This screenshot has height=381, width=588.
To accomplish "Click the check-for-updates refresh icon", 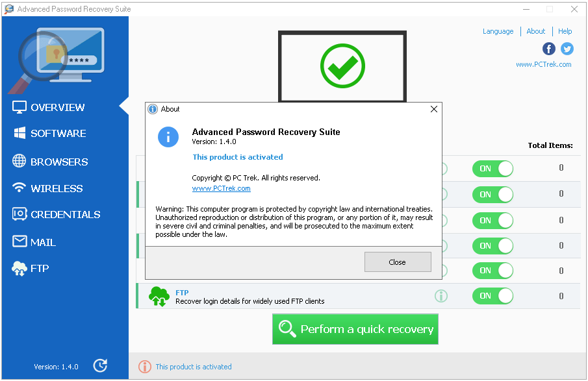I will tap(100, 365).
